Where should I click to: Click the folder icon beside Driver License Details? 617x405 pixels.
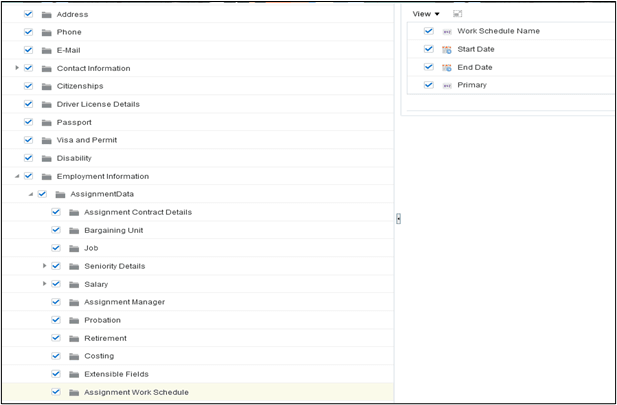point(47,104)
